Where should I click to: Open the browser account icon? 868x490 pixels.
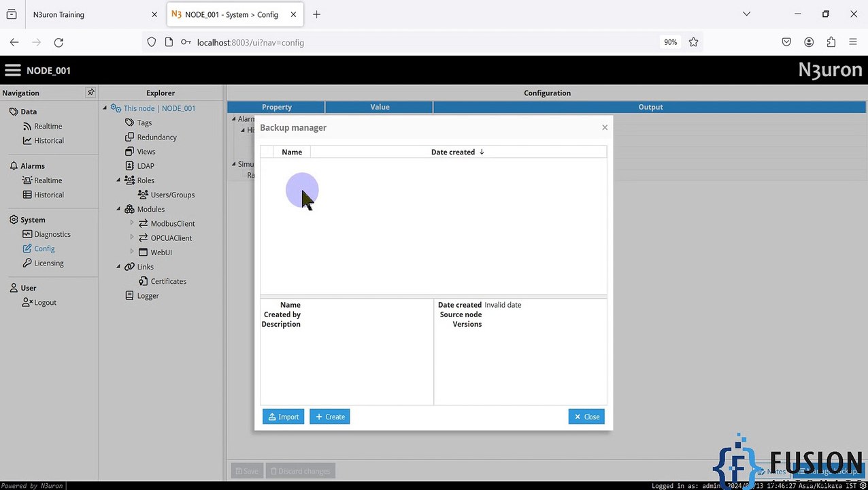(x=809, y=42)
